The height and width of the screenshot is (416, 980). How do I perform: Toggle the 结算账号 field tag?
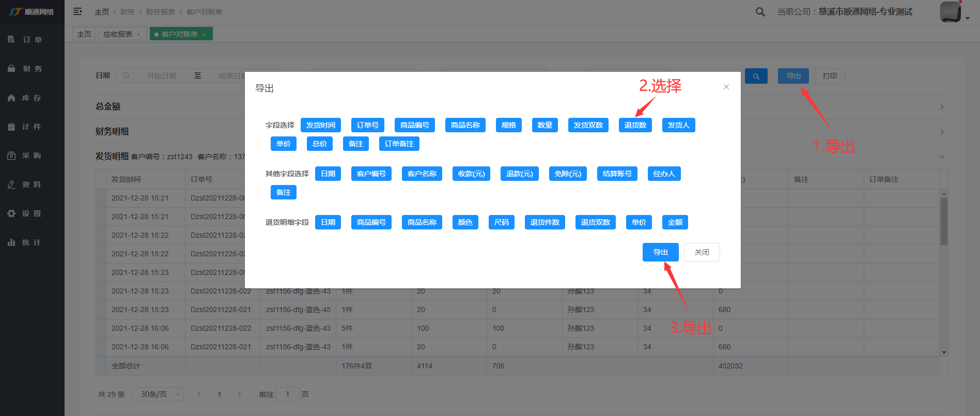[617, 174]
